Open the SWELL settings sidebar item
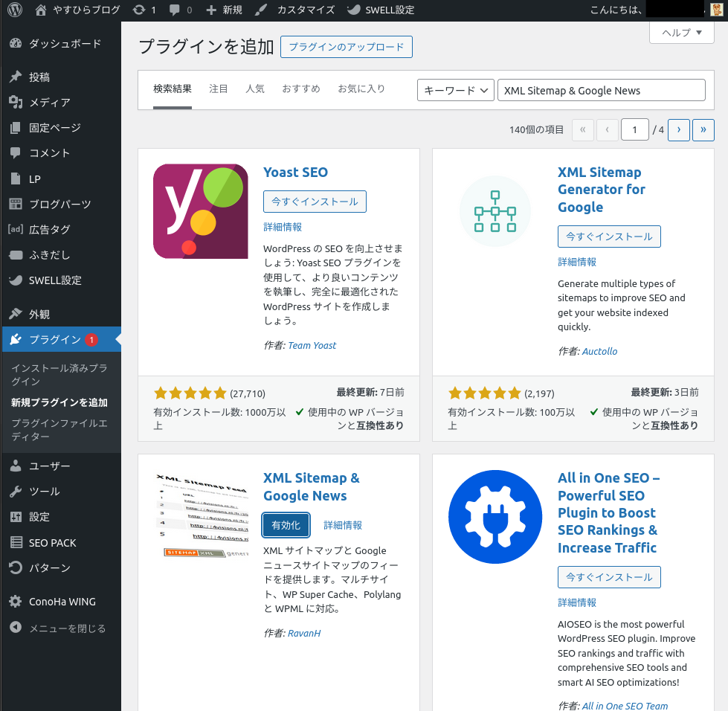 55,280
